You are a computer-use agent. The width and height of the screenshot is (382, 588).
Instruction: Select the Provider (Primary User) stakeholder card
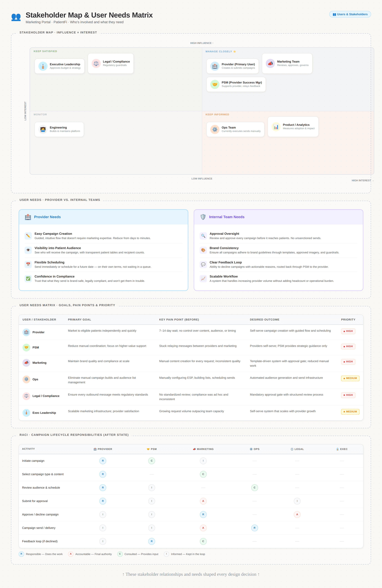(x=232, y=66)
